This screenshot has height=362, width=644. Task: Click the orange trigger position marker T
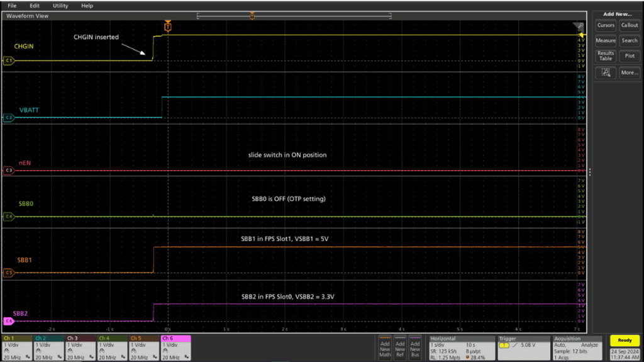(167, 27)
